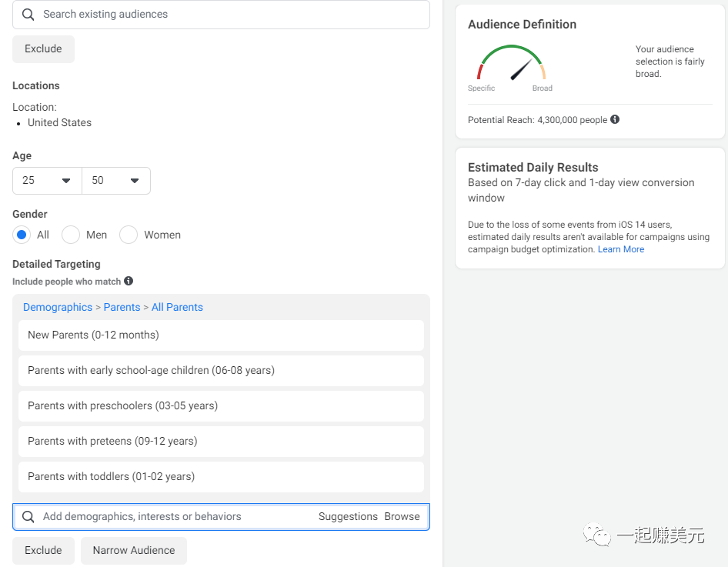Click the info icon beside Potential Reach
Viewport: 728px width, 567px height.
point(615,119)
